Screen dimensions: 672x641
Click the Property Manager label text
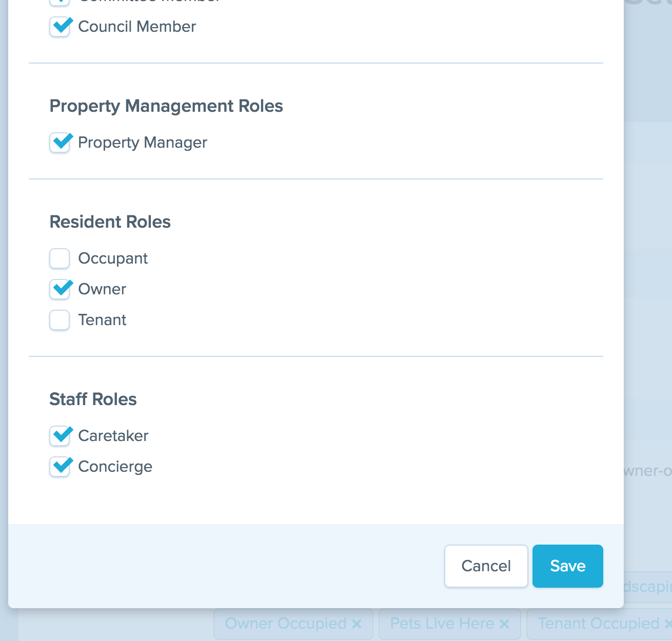click(x=143, y=143)
